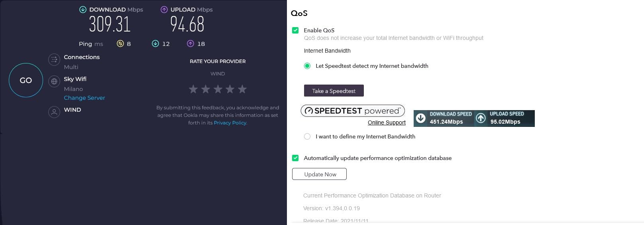
Task: Toggle Automatically update performance optimization database checkbox
Action: (295, 158)
